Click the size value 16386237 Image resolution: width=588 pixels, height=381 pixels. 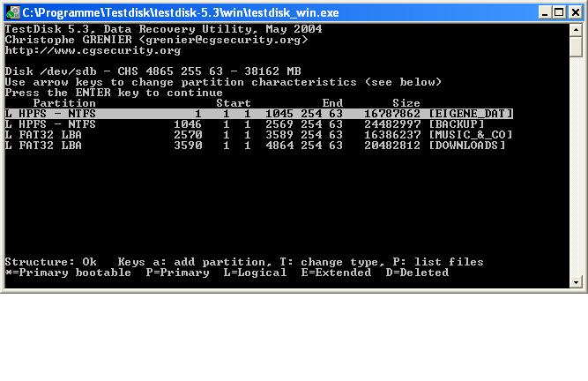point(392,135)
